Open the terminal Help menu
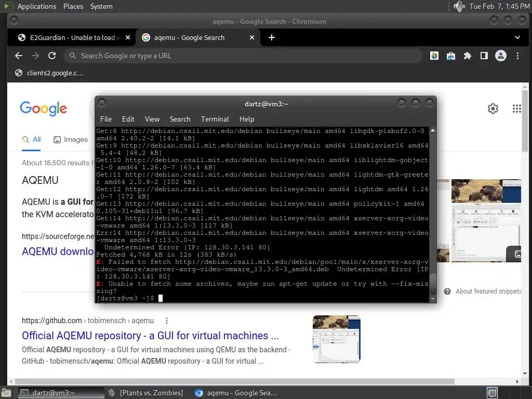This screenshot has width=532, height=399. click(x=247, y=119)
